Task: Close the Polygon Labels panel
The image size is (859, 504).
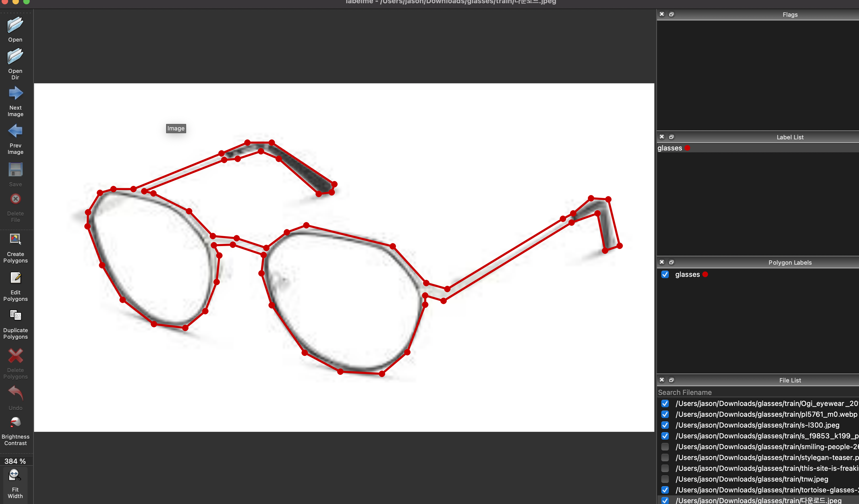Action: tap(662, 262)
